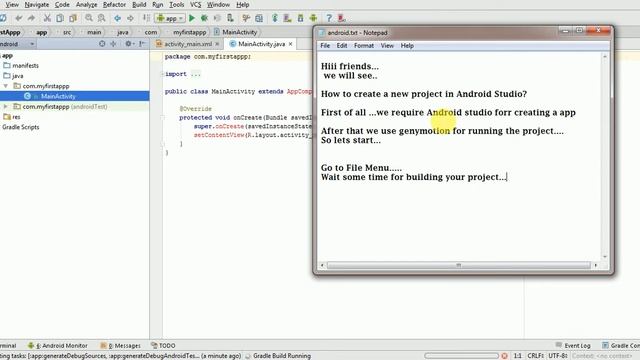Open the Run menu
This screenshot has width=640, height=360.
click(158, 5)
